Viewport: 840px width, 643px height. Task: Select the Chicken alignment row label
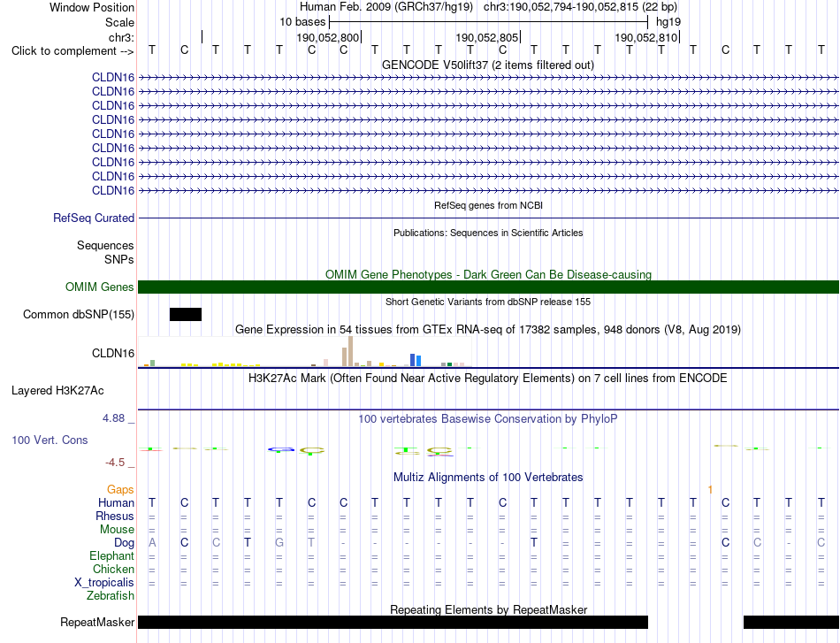[x=113, y=569]
